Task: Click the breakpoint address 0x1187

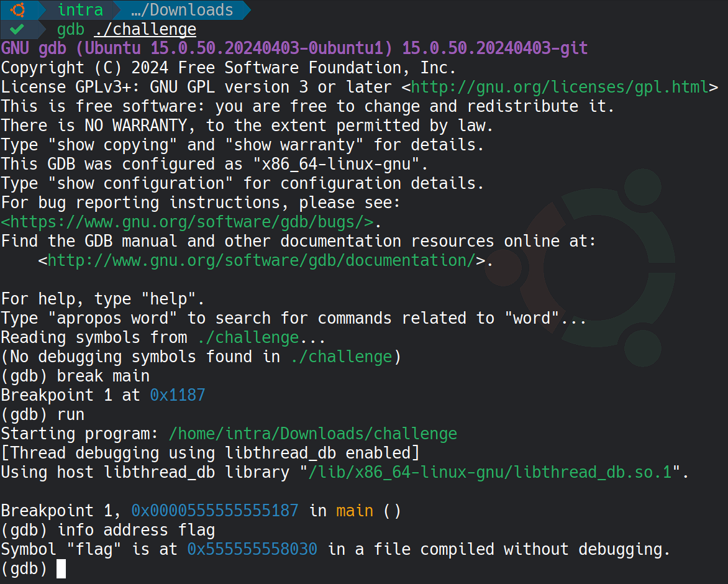Action: (177, 395)
